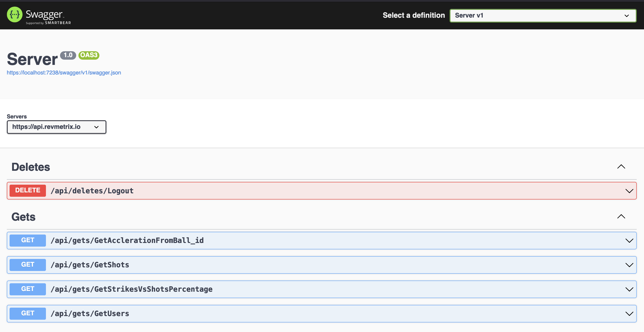Screen dimensions: 644x332
Task: Click the OAS3 badge
Action: tap(89, 55)
